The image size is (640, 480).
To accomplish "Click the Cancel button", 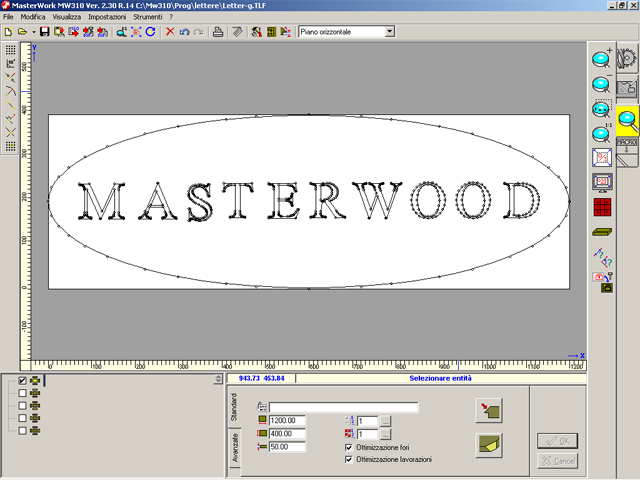I will pyautogui.click(x=558, y=461).
